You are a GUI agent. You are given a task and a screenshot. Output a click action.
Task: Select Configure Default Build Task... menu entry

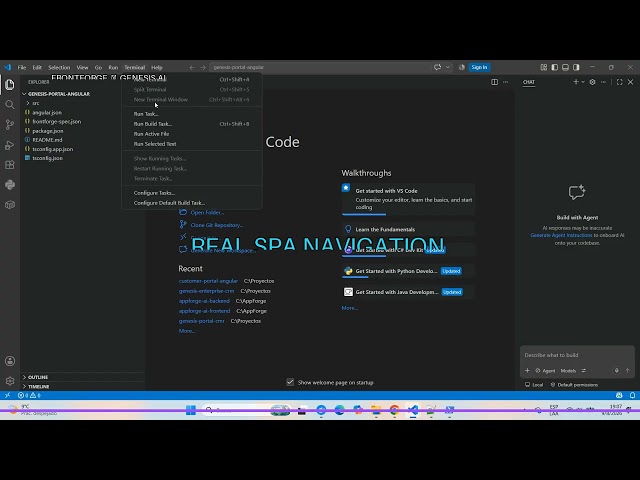(192, 203)
